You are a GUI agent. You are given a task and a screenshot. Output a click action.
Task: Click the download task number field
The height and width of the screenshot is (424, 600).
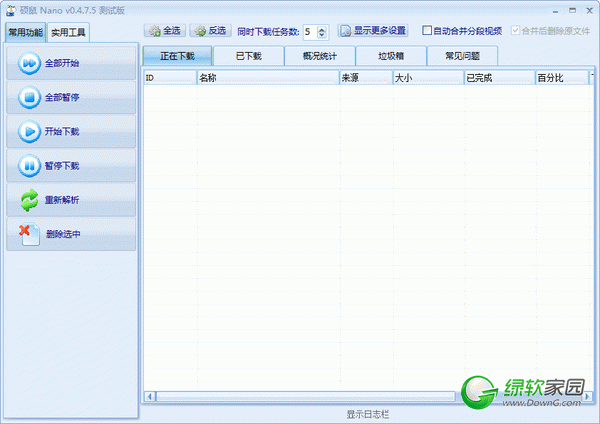tap(310, 32)
